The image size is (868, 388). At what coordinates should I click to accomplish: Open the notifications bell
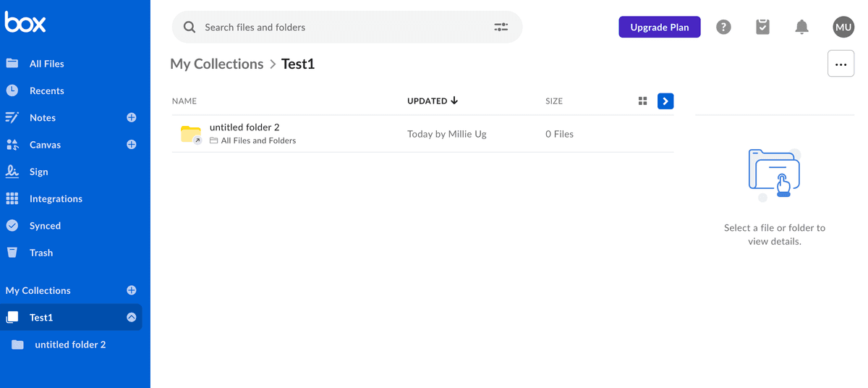pyautogui.click(x=801, y=27)
